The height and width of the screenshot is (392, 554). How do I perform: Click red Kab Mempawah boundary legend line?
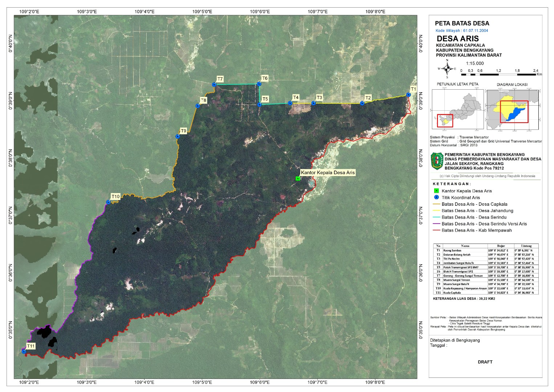coord(436,230)
